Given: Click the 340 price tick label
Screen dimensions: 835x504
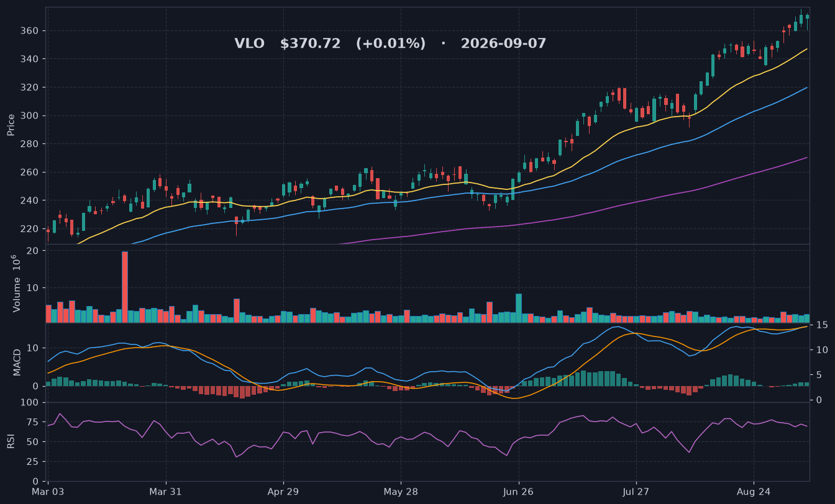Looking at the screenshot, I should click(x=30, y=59).
